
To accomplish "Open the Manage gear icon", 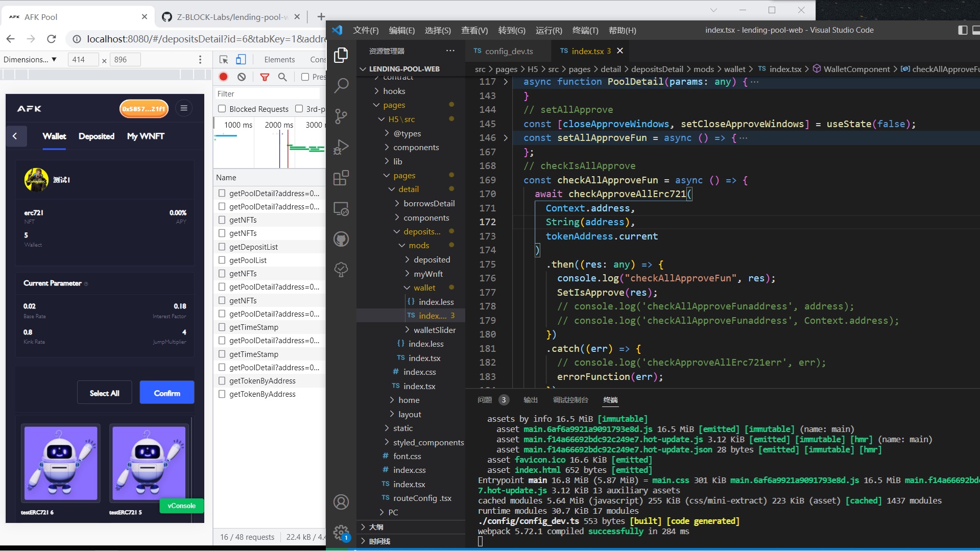I will coord(341,533).
